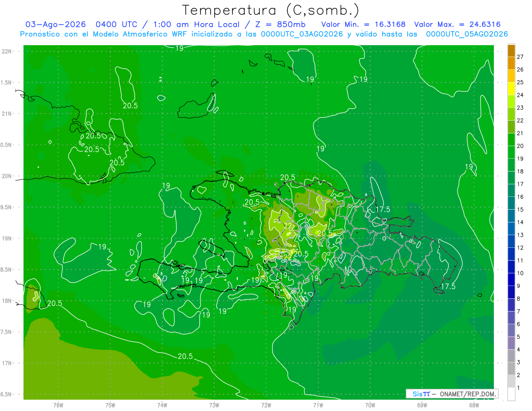Pick yellow colorbar swatch between 24 and 25
This screenshot has width=532, height=411.
(511, 89)
